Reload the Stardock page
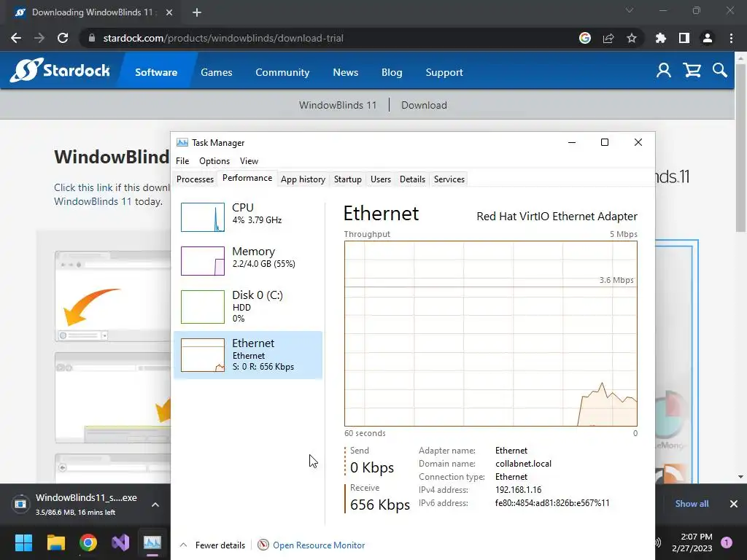The height and width of the screenshot is (560, 747). point(63,38)
